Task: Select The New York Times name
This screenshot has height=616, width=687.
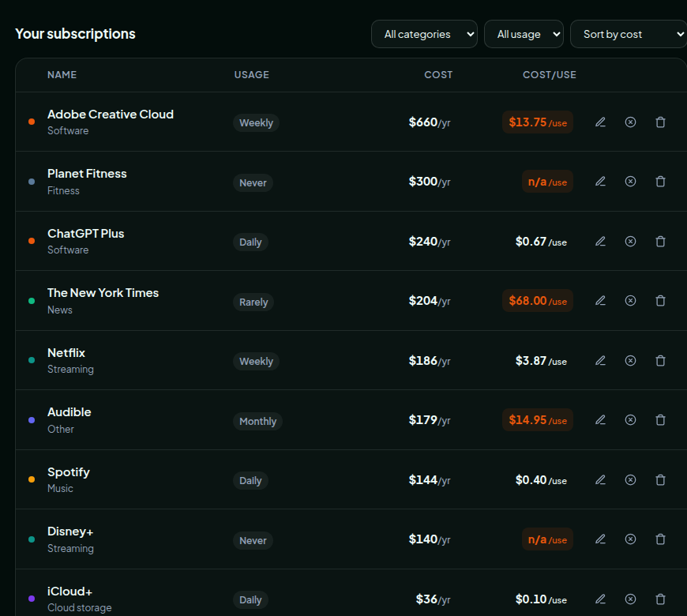Action: pyautogui.click(x=103, y=293)
